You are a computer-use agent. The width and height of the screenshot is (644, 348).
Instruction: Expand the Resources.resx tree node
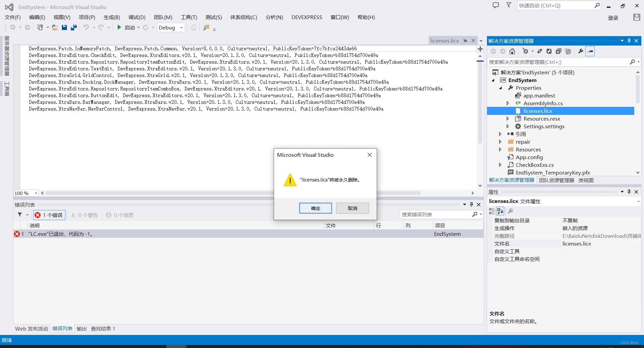(508, 119)
